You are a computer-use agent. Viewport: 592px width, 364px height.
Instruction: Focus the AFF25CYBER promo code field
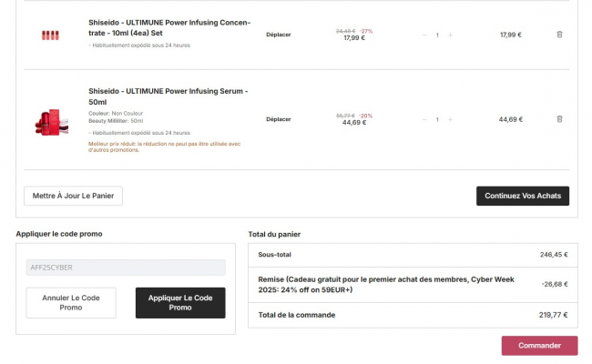pyautogui.click(x=126, y=268)
